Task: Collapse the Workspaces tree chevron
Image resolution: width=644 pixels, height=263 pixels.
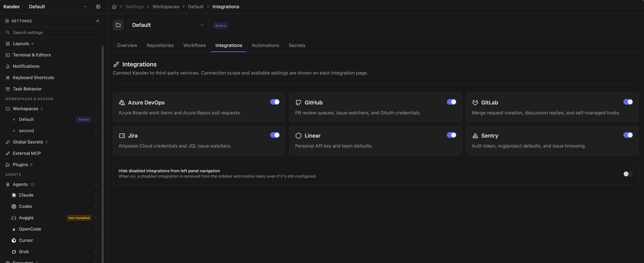Action: pos(96,109)
